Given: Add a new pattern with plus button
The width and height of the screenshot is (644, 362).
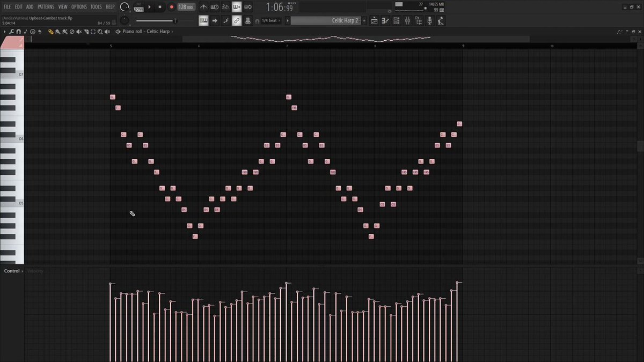Looking at the screenshot, I should tap(364, 21).
